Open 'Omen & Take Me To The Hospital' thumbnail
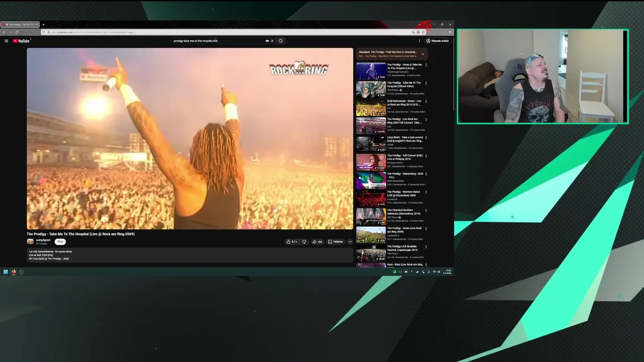The image size is (644, 362). point(371,71)
